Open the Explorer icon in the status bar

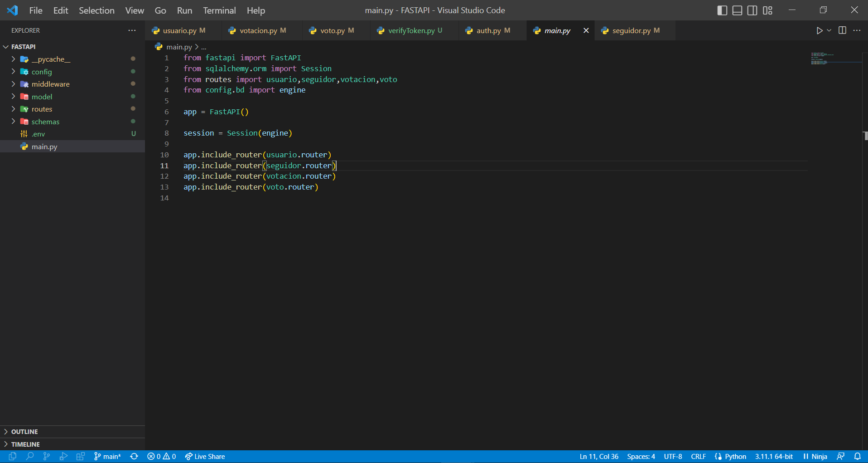click(13, 456)
